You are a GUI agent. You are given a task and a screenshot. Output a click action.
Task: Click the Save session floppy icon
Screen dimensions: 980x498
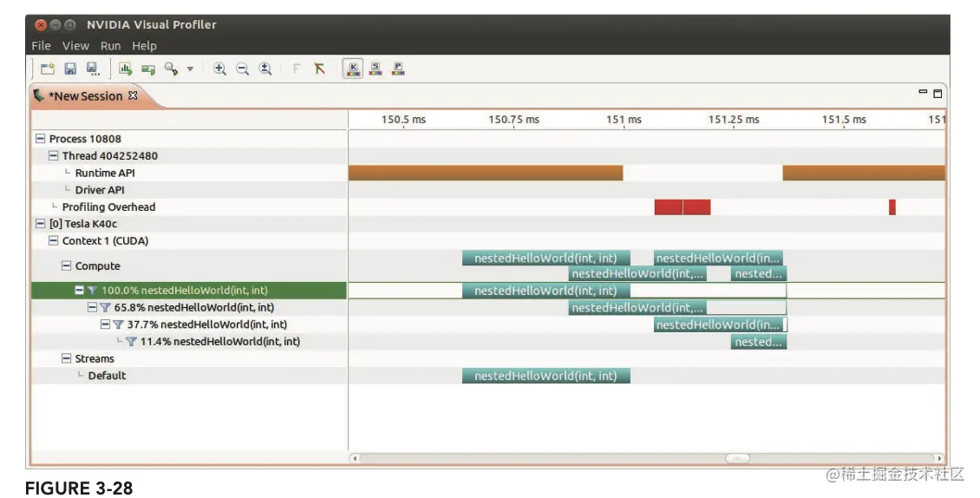[70, 69]
